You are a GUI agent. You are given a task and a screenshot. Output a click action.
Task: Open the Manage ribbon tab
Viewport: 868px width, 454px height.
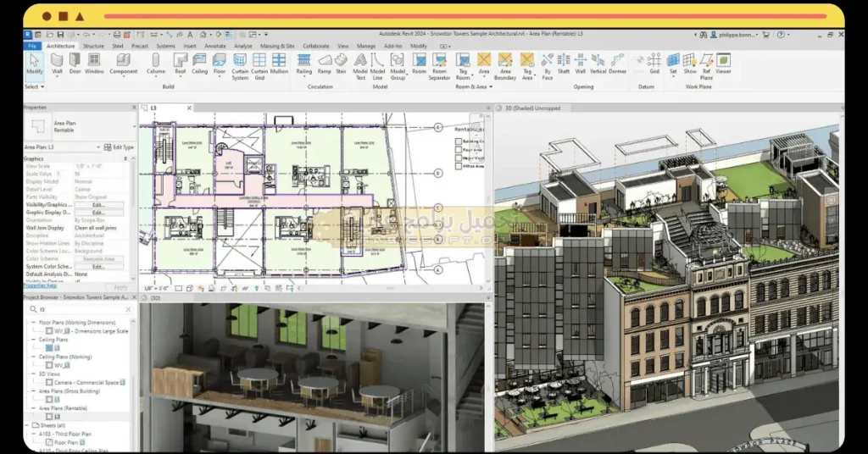tap(366, 47)
